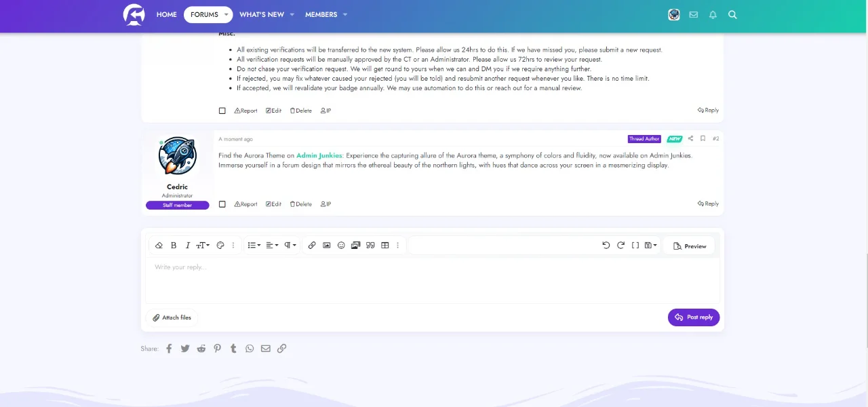The height and width of the screenshot is (407, 868).
Task: Share thread on Tumblr
Action: 233,349
